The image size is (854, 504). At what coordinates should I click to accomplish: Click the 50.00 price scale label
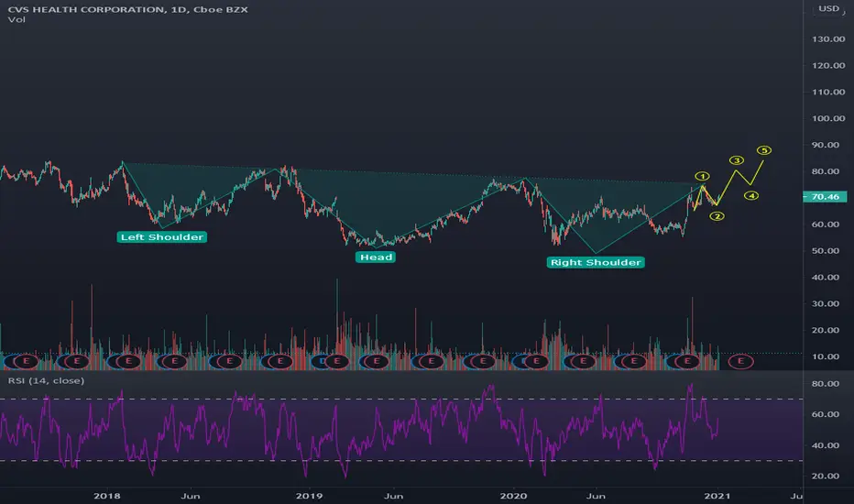825,251
